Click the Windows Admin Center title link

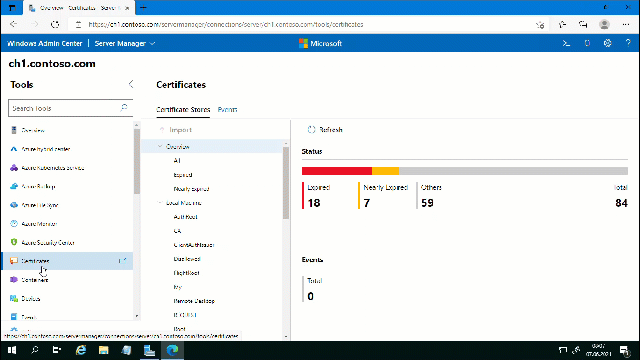click(44, 43)
